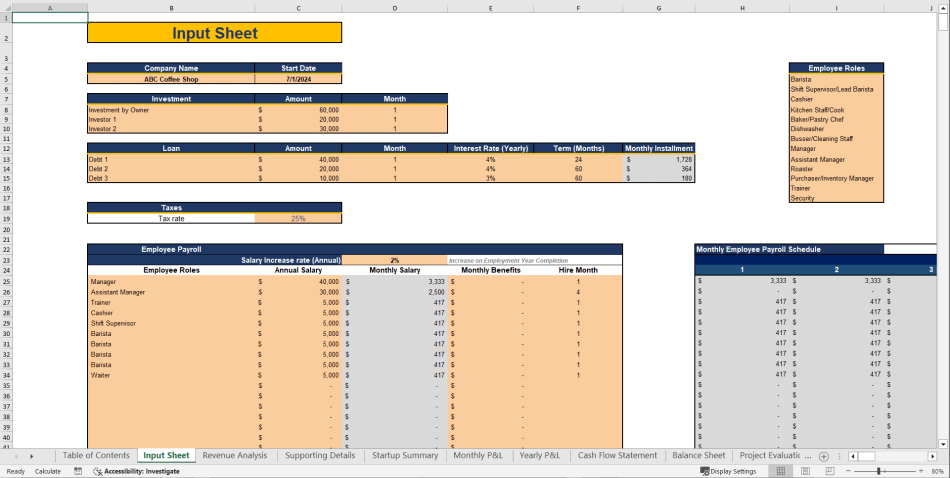Select column C header

click(298, 7)
